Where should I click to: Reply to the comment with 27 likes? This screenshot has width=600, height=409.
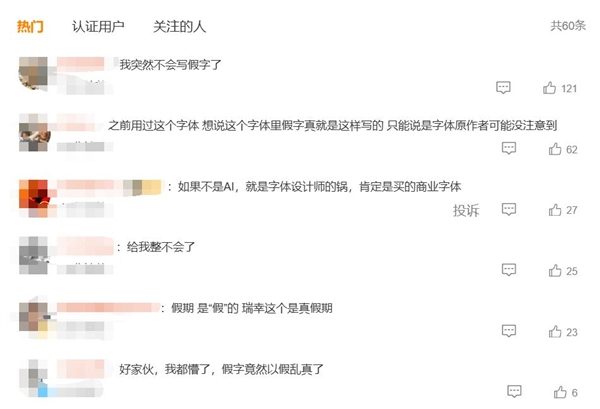tap(509, 210)
